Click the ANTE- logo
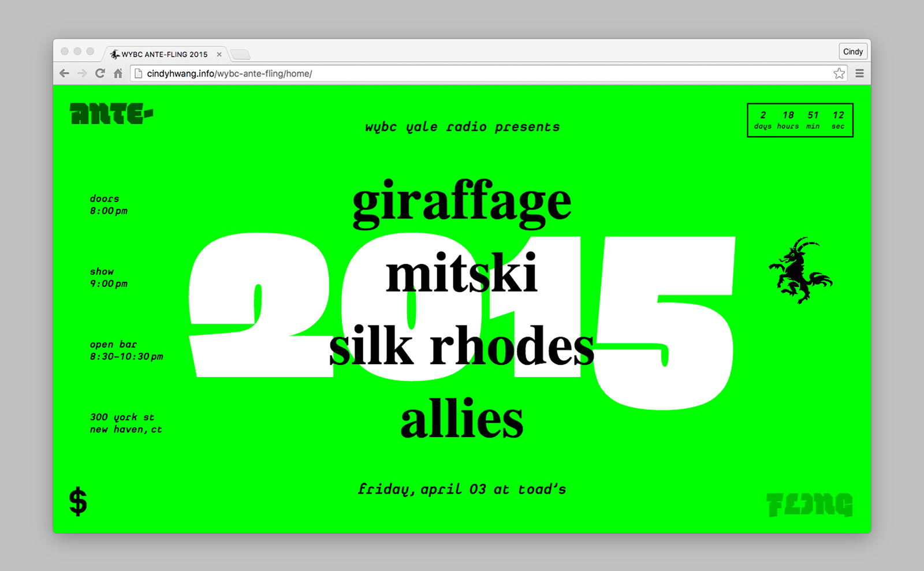The height and width of the screenshot is (571, 924). coord(111,114)
